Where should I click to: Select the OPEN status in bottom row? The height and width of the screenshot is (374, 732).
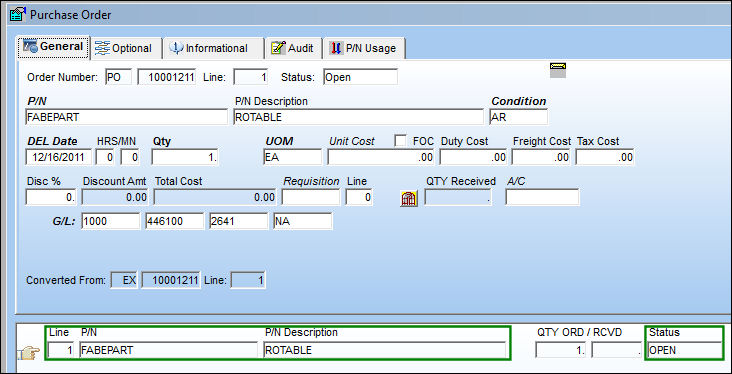(x=684, y=350)
